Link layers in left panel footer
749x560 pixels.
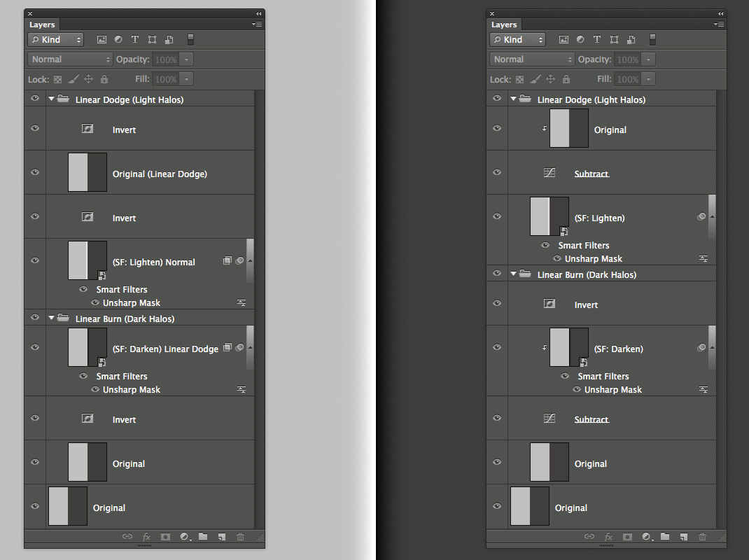pyautogui.click(x=127, y=537)
